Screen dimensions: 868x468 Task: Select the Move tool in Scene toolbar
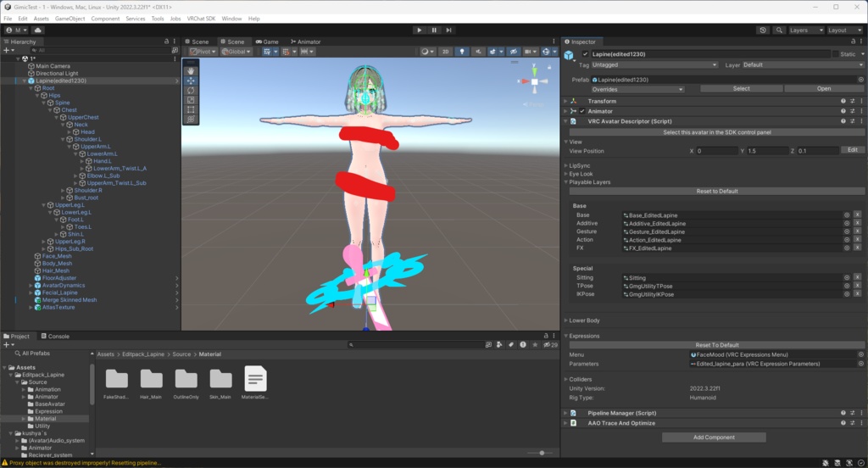pos(191,81)
